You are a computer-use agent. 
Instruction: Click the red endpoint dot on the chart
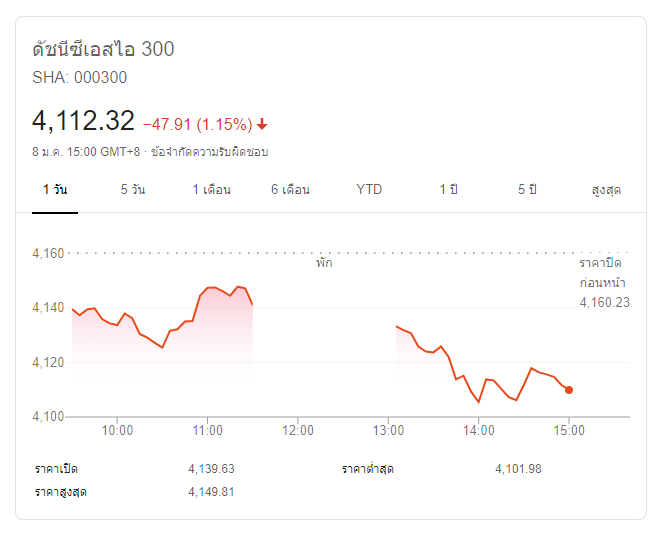(x=569, y=389)
